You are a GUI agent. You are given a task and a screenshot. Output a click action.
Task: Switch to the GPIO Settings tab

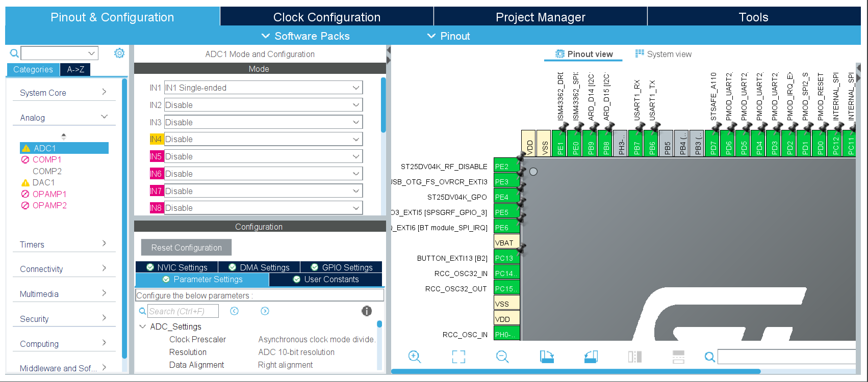(x=341, y=267)
